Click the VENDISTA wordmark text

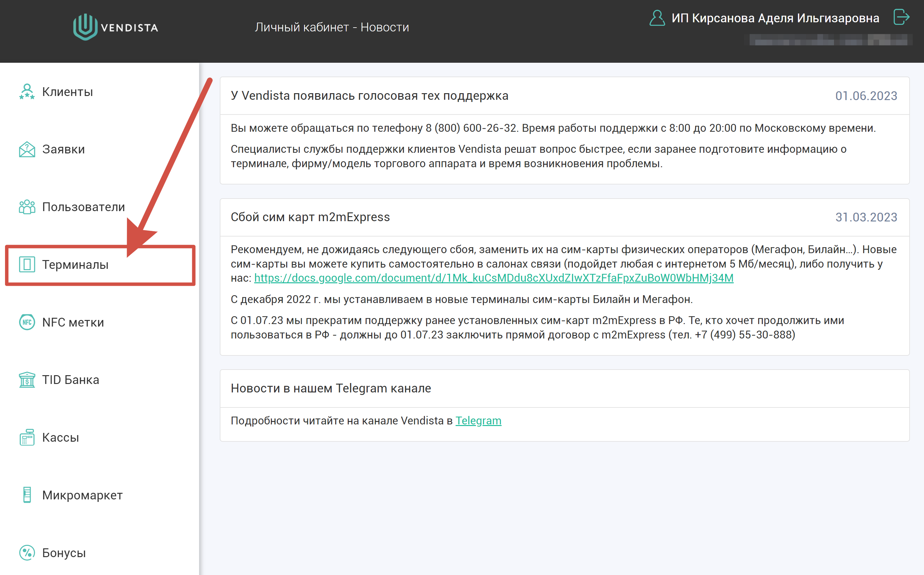(x=129, y=27)
